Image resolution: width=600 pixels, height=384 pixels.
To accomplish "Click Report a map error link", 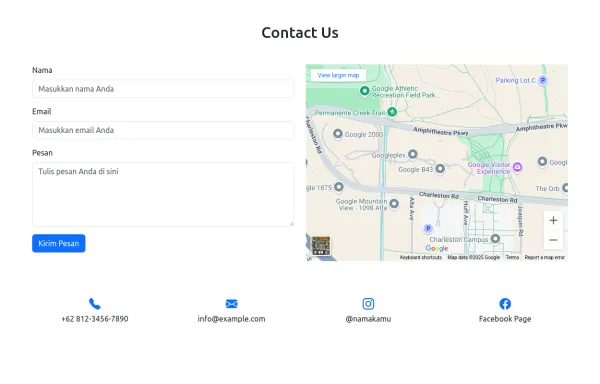I will pyautogui.click(x=545, y=257).
